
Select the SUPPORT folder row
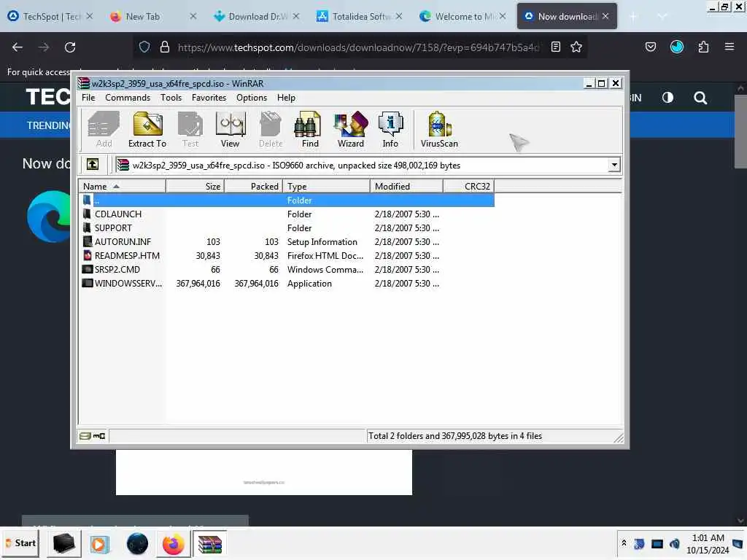click(x=287, y=228)
